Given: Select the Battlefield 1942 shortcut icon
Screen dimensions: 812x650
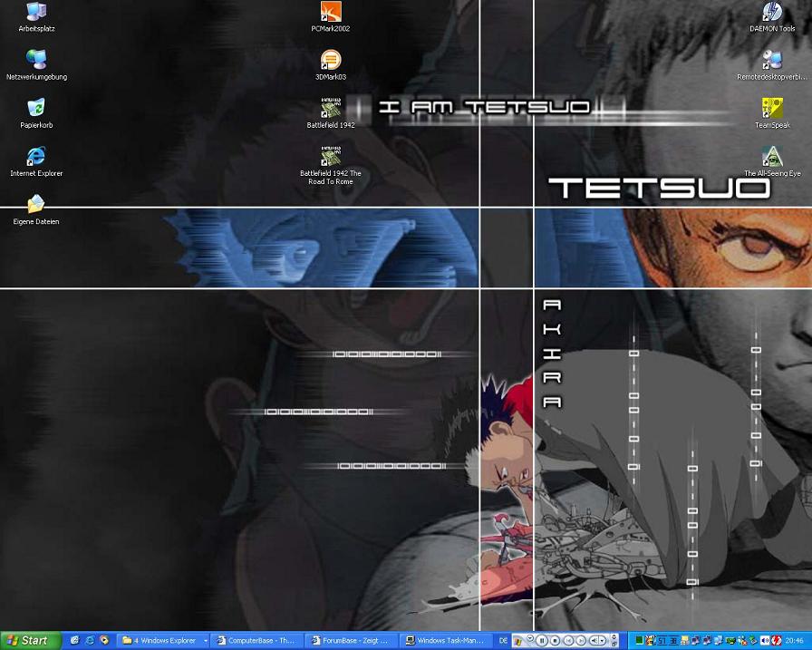Looking at the screenshot, I should pyautogui.click(x=331, y=113).
